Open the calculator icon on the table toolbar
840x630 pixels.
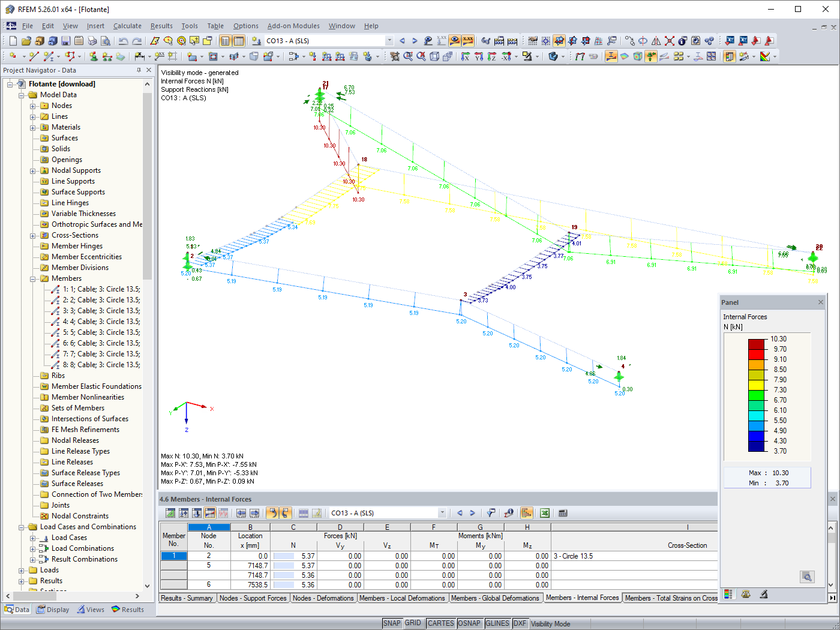point(562,513)
